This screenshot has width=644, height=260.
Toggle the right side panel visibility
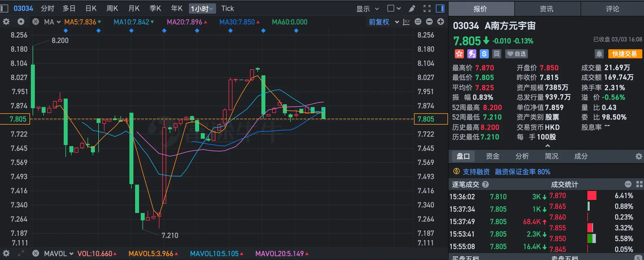(440, 8)
